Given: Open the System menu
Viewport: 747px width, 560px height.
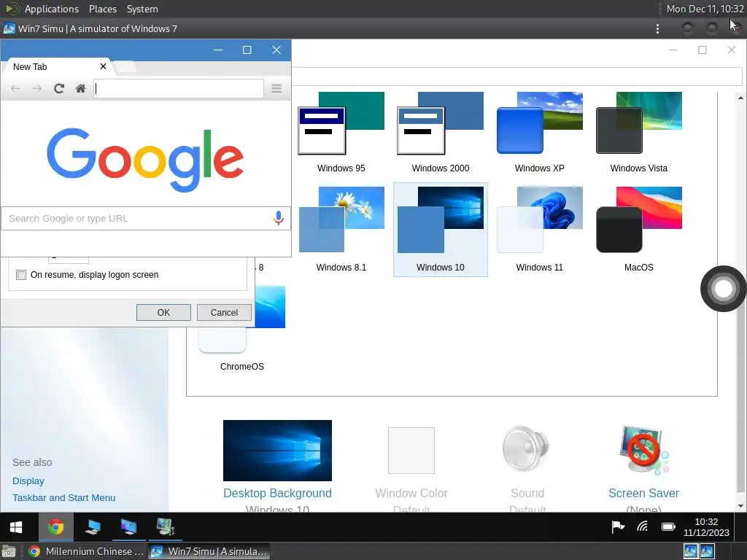Looking at the screenshot, I should tap(142, 9).
